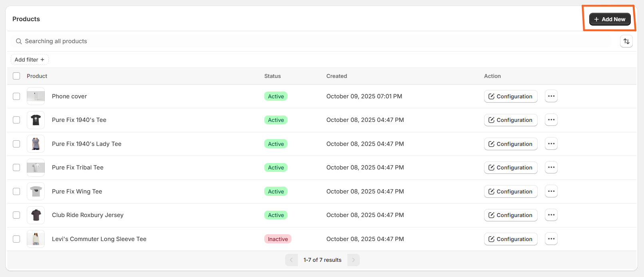Click the Inactive status badge
The width and height of the screenshot is (644, 277).
pos(277,239)
